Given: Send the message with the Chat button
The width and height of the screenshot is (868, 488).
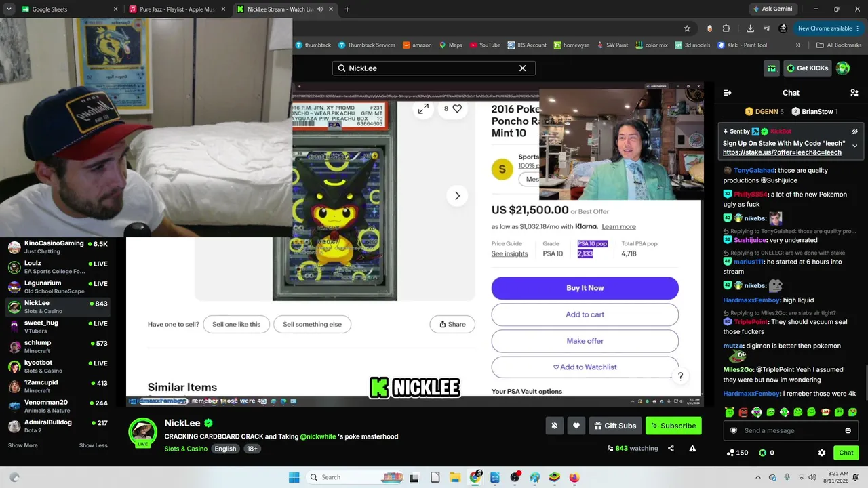Looking at the screenshot, I should click(846, 453).
